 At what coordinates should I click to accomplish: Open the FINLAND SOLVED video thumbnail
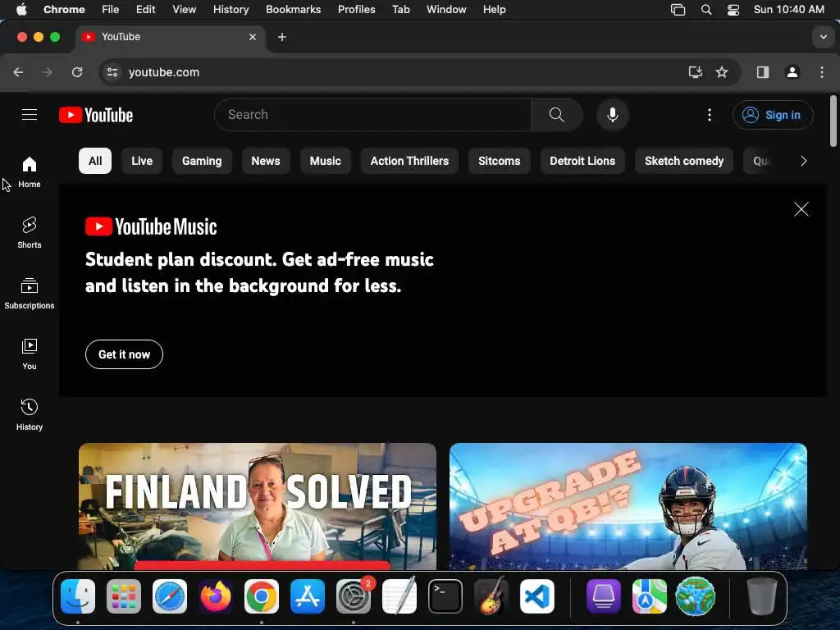click(257, 506)
